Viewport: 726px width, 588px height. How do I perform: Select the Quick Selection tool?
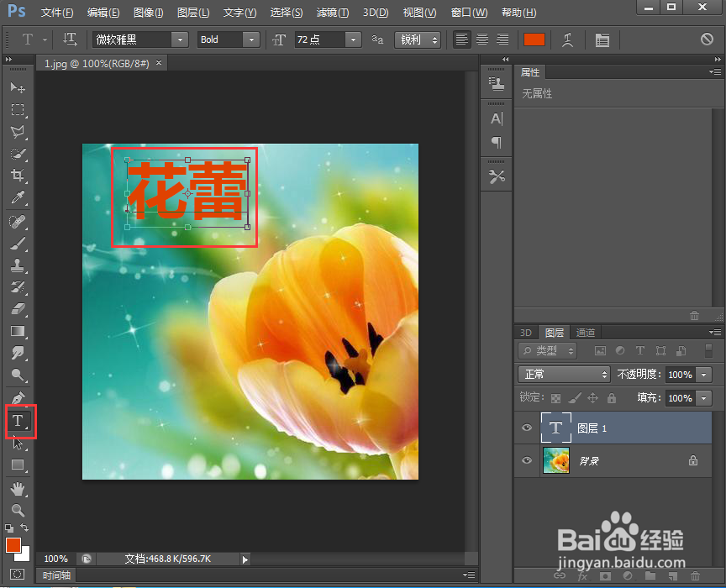click(x=18, y=153)
